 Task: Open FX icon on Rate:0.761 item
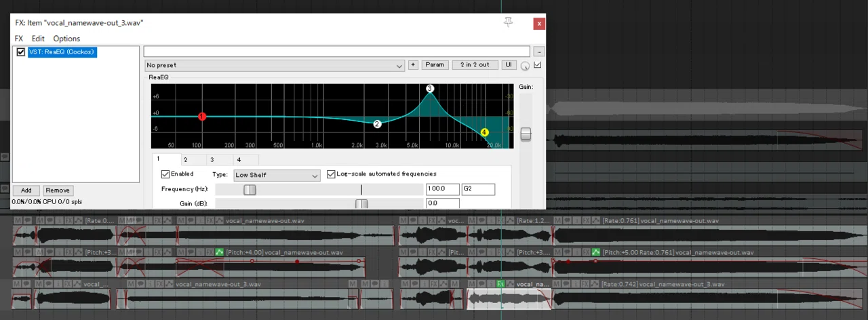[x=586, y=221]
